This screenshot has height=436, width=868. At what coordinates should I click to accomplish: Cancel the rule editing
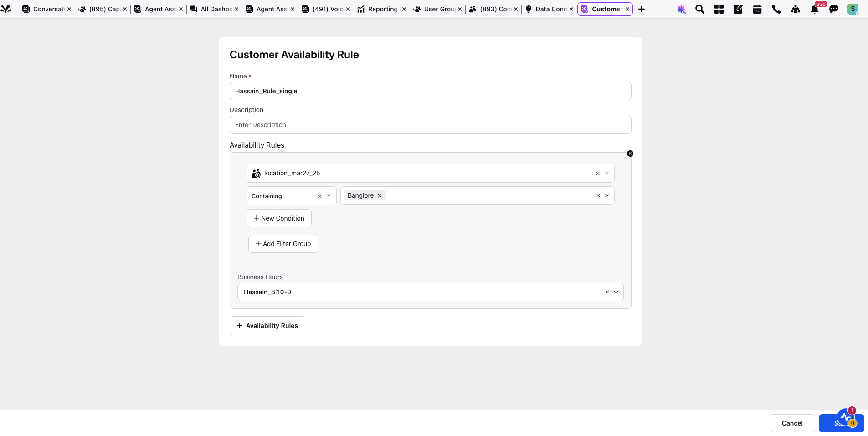792,423
